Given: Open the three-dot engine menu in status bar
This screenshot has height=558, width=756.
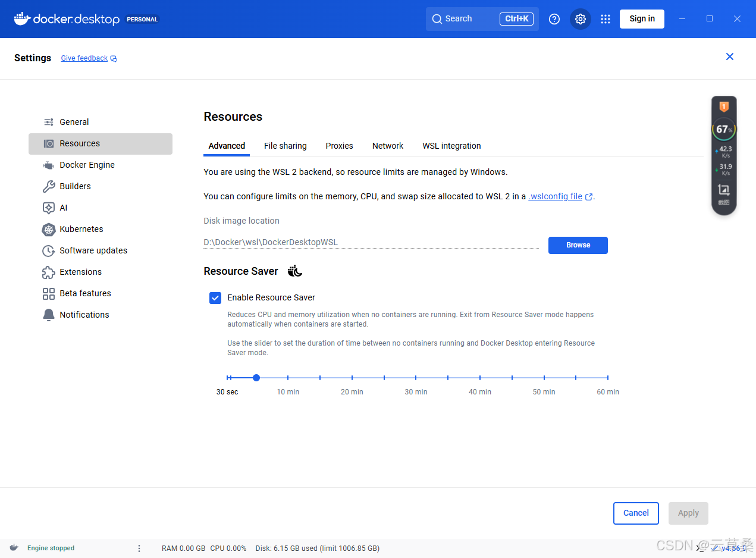Looking at the screenshot, I should [x=139, y=548].
